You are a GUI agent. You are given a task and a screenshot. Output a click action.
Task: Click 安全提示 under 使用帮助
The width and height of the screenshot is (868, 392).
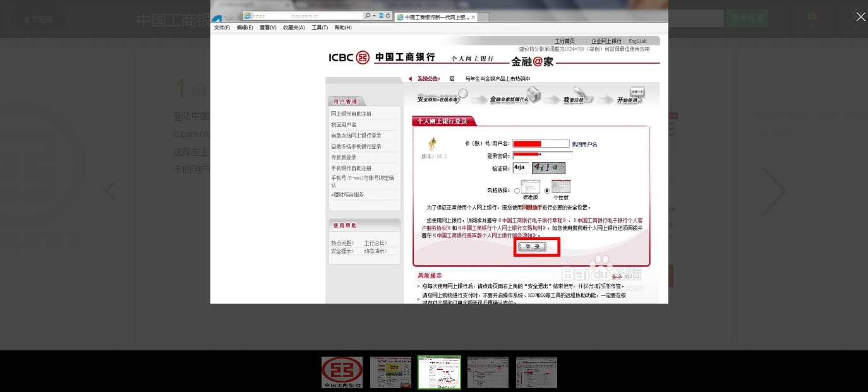[342, 251]
